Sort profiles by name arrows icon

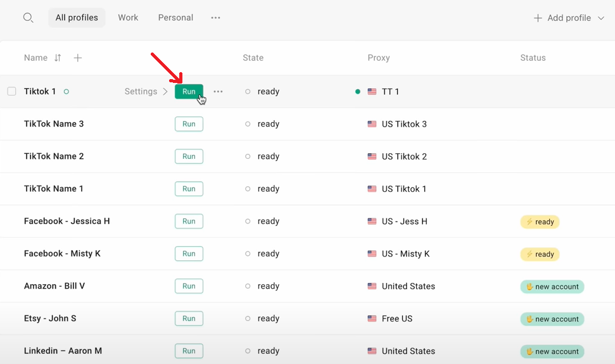tap(58, 58)
